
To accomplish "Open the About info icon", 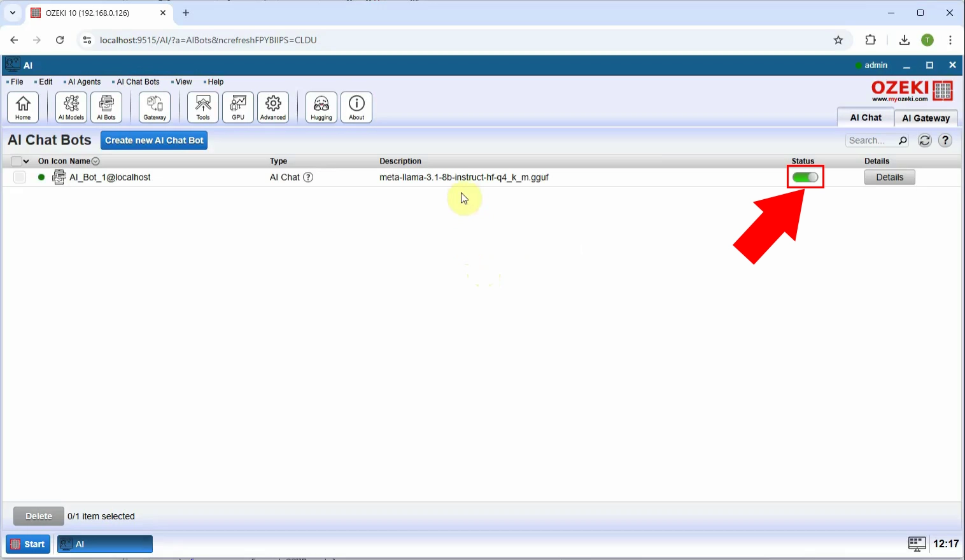I will coord(356,107).
